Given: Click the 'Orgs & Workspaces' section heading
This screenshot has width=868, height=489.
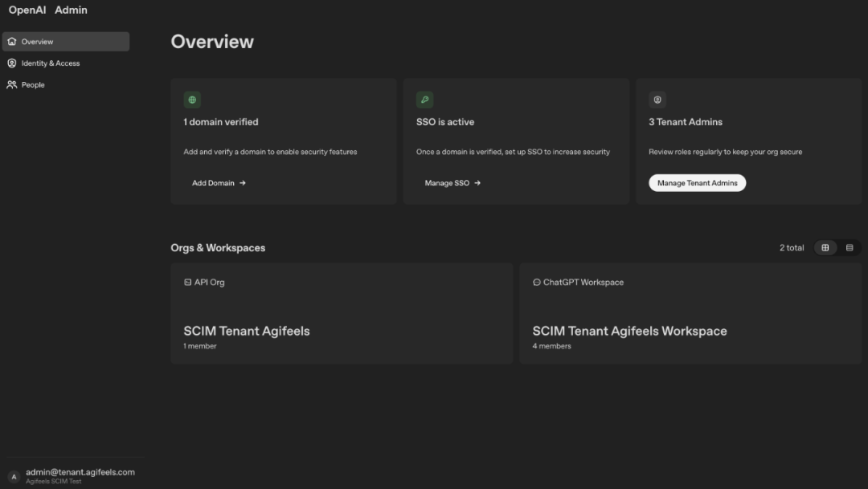Looking at the screenshot, I should [x=218, y=248].
